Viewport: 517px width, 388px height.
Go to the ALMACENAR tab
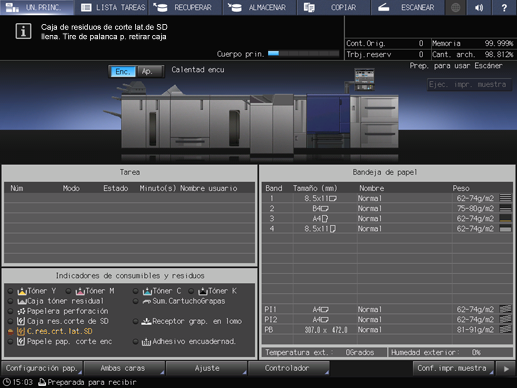[x=259, y=7]
